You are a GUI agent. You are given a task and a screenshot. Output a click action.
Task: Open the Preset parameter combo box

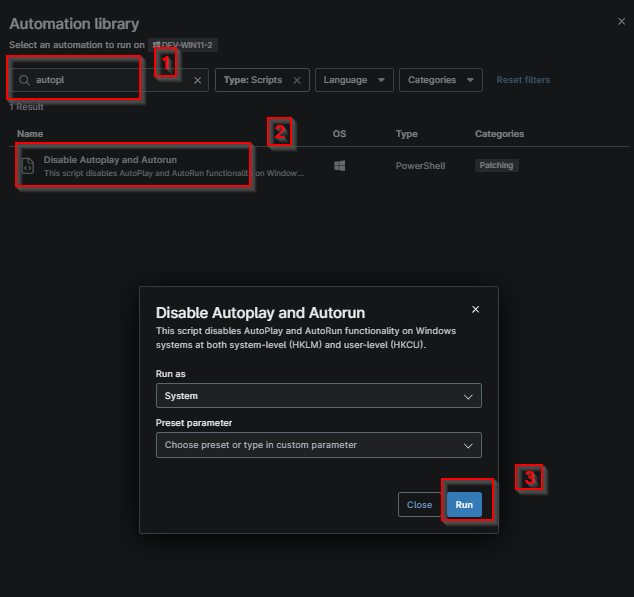319,445
